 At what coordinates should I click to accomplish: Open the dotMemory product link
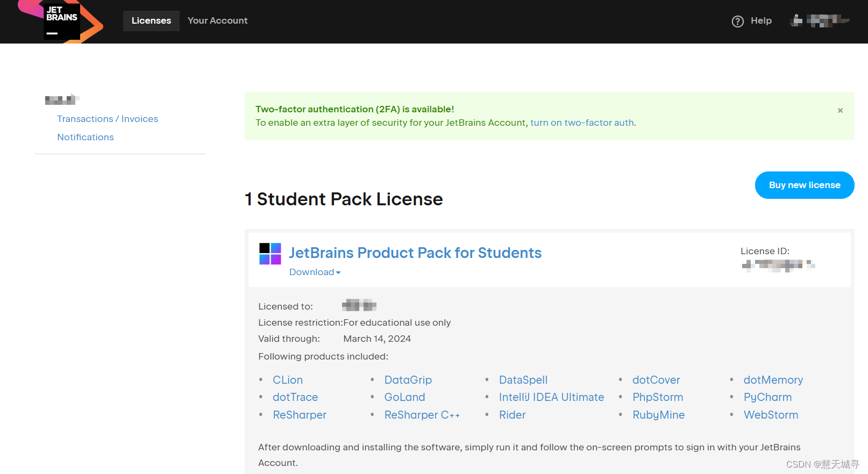click(x=773, y=380)
